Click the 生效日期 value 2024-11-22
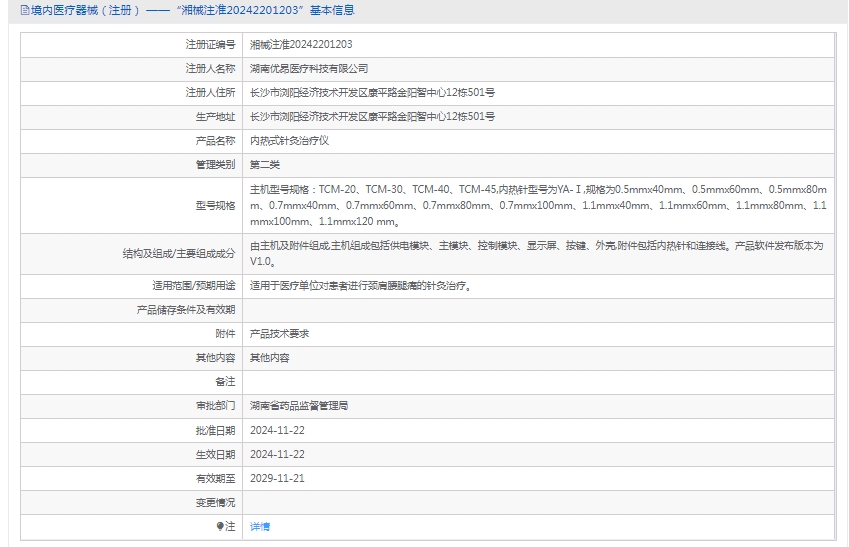This screenshot has width=849, height=547. coord(277,454)
